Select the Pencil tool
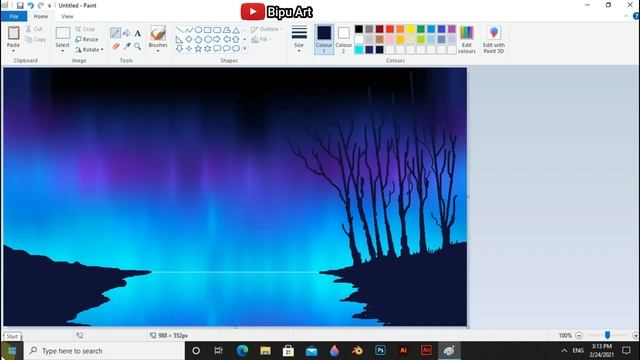This screenshot has width=640, height=360. 116,33
